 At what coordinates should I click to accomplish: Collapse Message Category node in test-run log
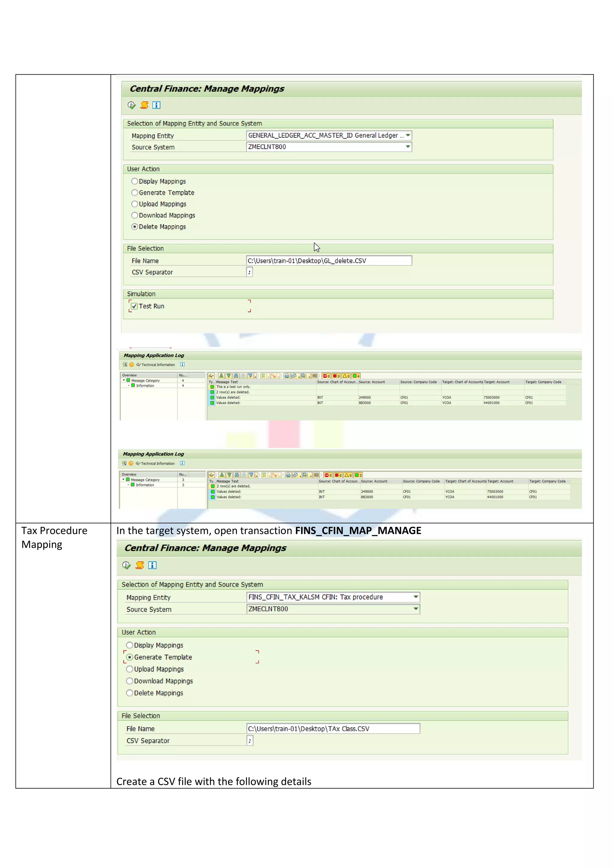click(x=124, y=380)
